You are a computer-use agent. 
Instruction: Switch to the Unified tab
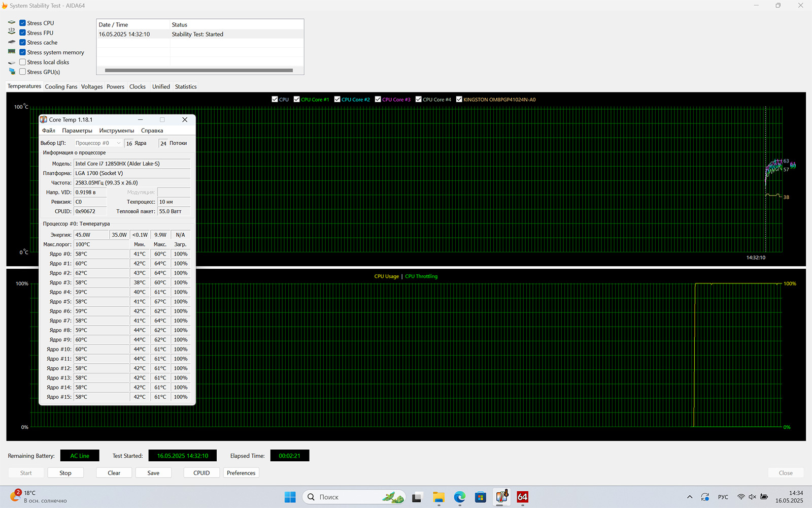[161, 86]
